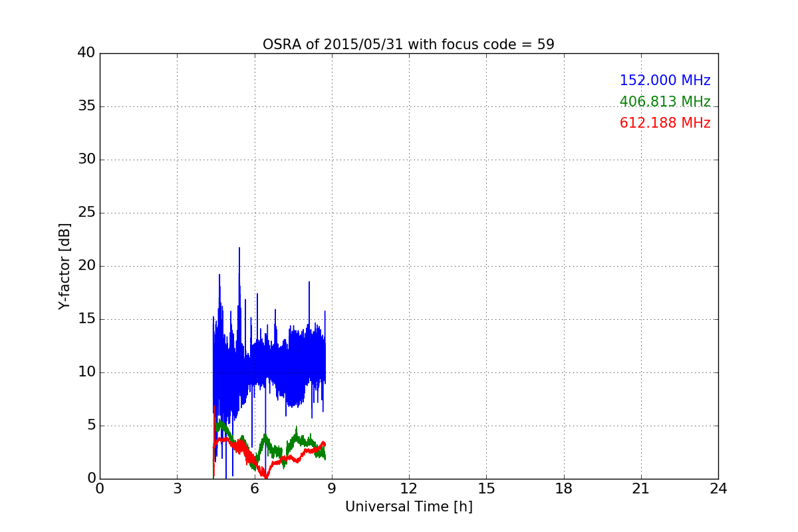Click the x-axis tick label 15

(486, 489)
